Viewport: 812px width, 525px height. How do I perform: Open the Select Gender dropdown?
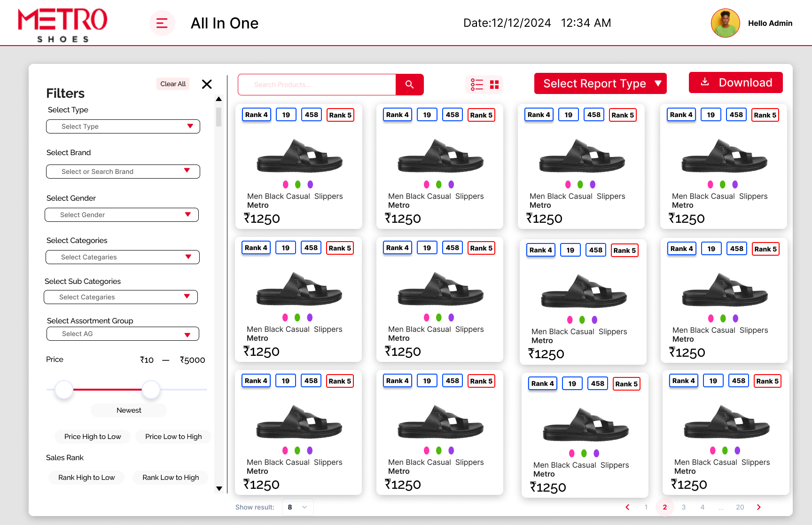(x=122, y=215)
